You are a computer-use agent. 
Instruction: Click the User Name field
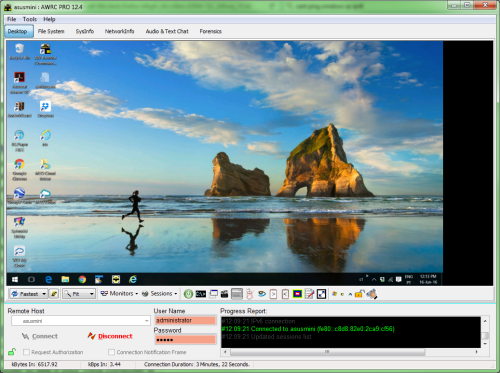pos(185,320)
